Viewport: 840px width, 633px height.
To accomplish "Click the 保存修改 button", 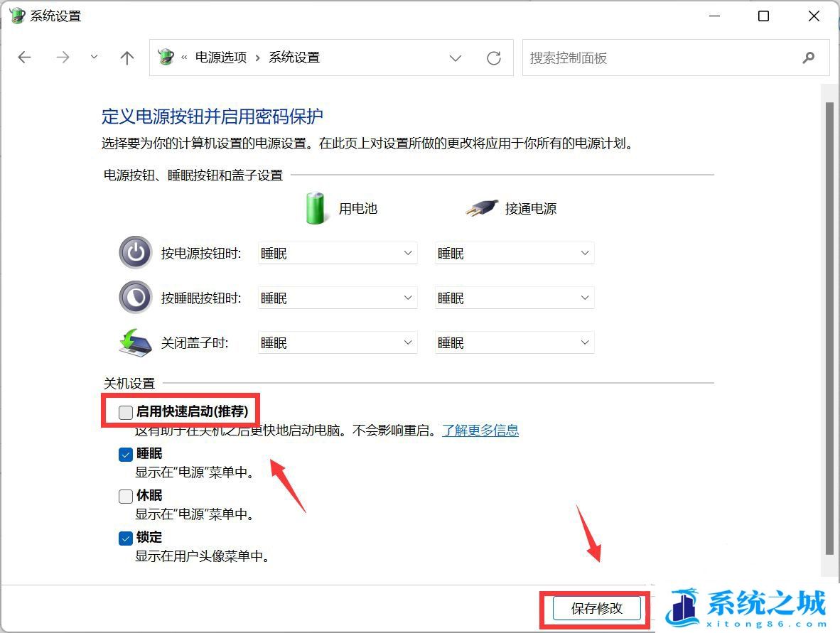I will click(x=598, y=609).
